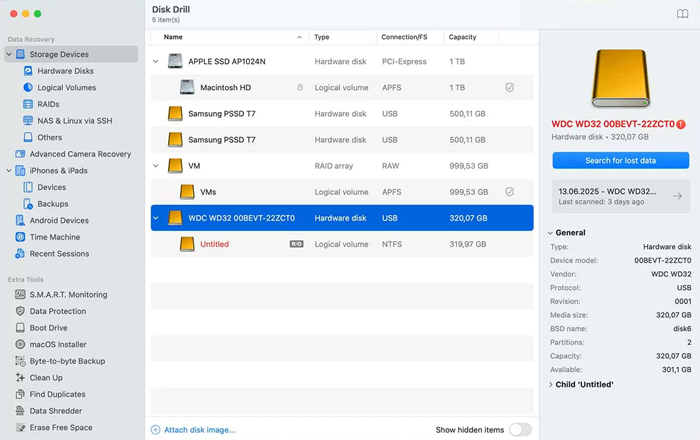Screen dimensions: 700x440
Task: Open the help book icon
Action: point(682,14)
